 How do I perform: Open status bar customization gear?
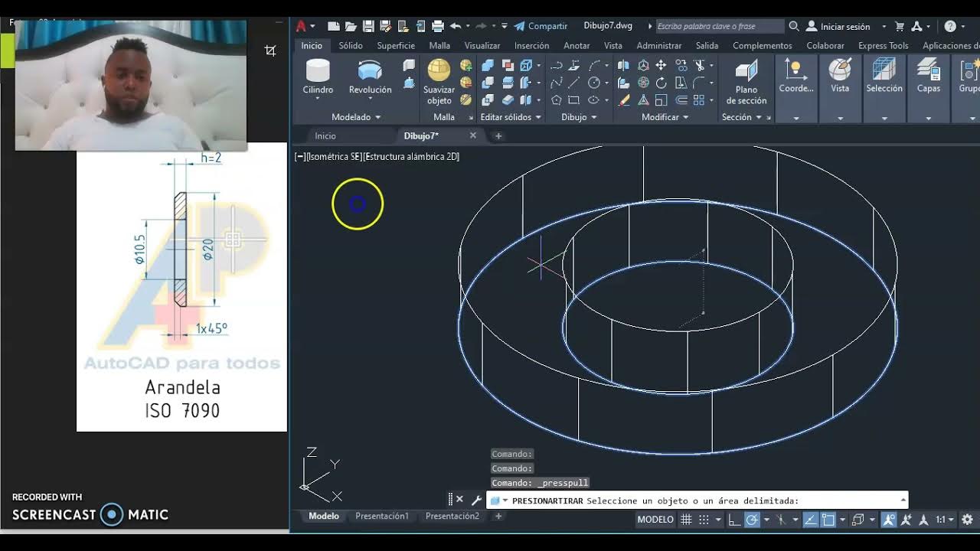[x=967, y=520]
